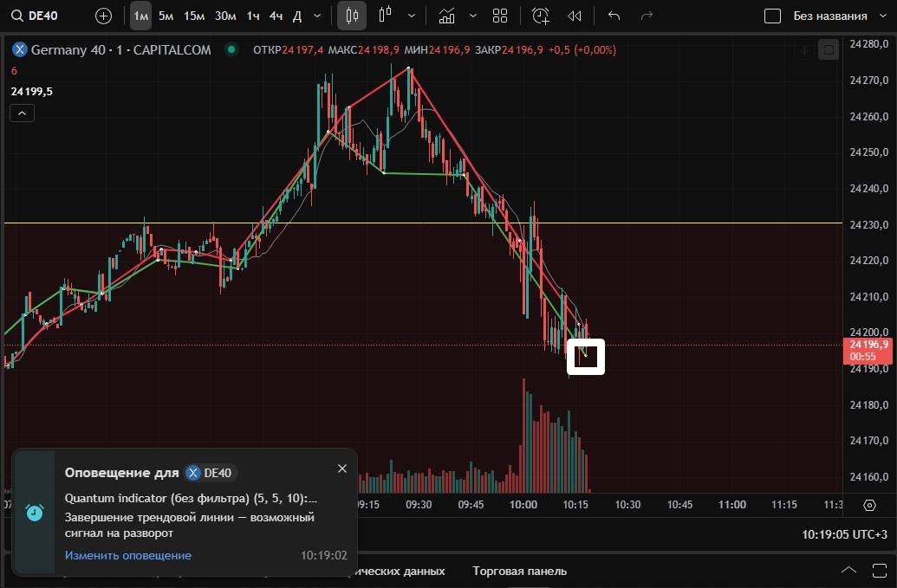The image size is (897, 588).
Task: Open the indicators chart icon
Action: [446, 16]
